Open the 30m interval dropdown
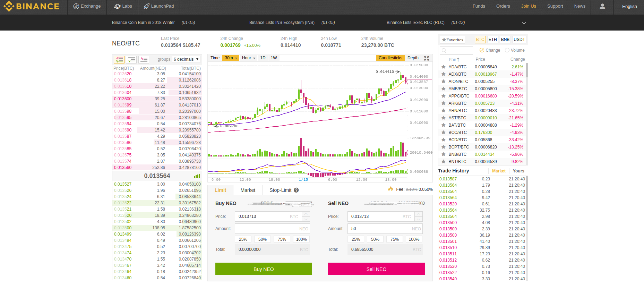Viewport: 644px width, 289px height. pos(231,58)
